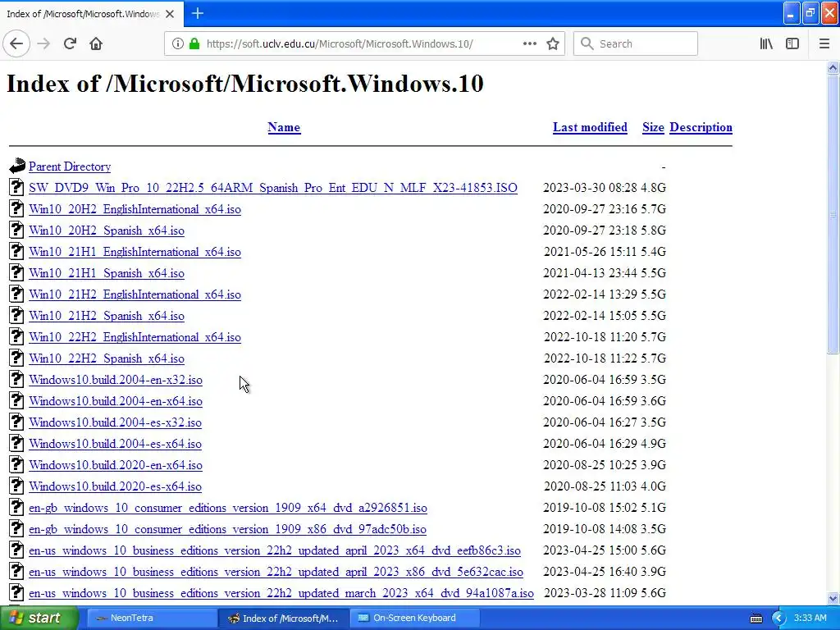Open Windows10.build.2004-es-x64.iso link

tap(115, 444)
